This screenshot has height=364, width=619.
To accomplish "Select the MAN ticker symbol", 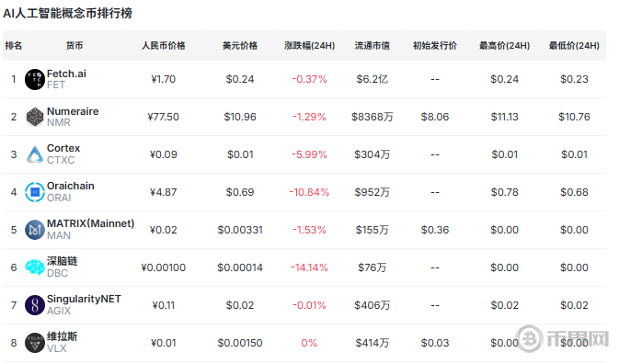I will pyautogui.click(x=59, y=236).
